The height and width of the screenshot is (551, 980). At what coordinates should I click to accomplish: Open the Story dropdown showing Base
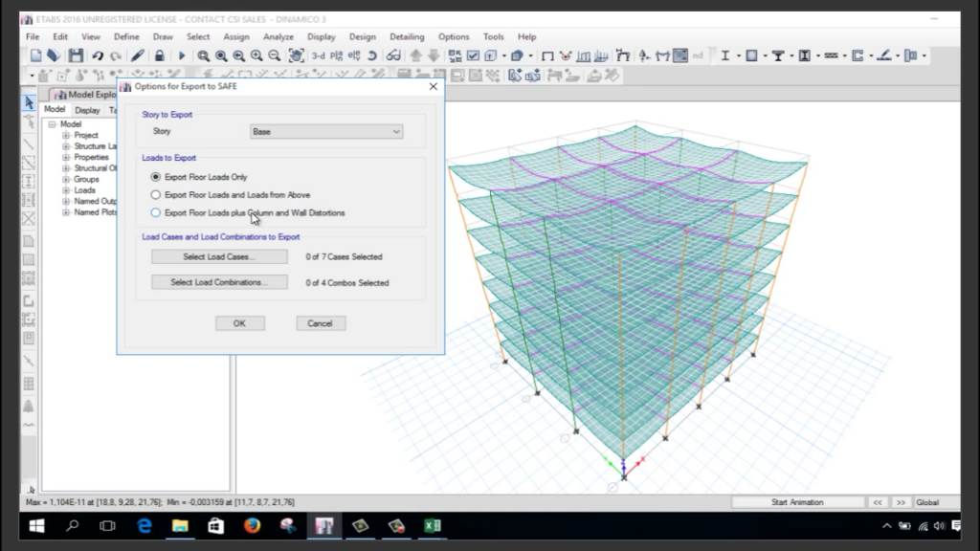tap(326, 132)
